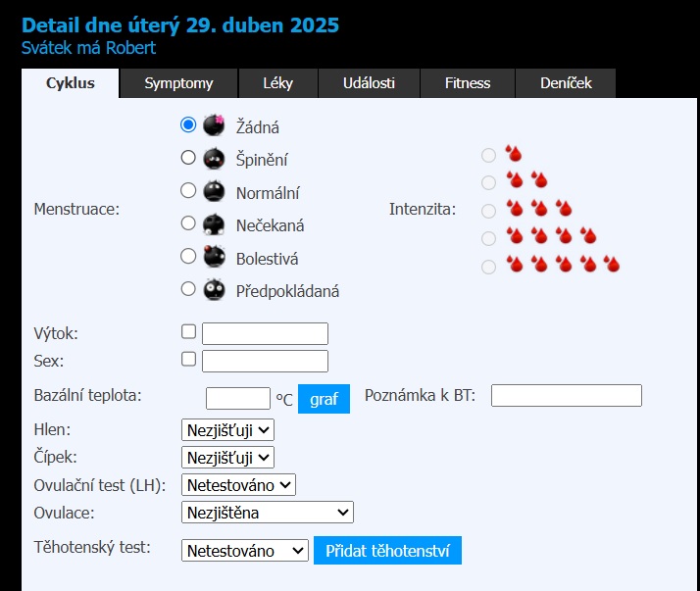This screenshot has height=591, width=700.
Task: Click the Špinění smiley icon
Action: point(214,158)
